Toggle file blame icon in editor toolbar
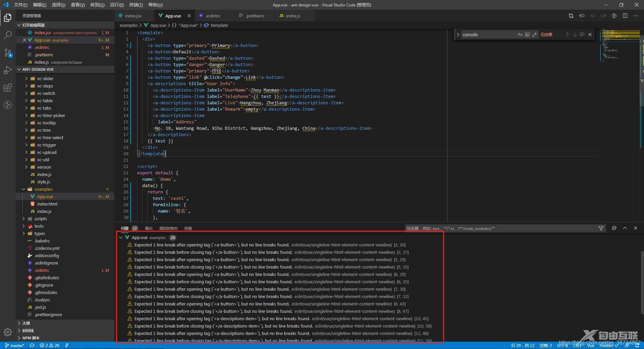644x349 pixels. [614, 16]
